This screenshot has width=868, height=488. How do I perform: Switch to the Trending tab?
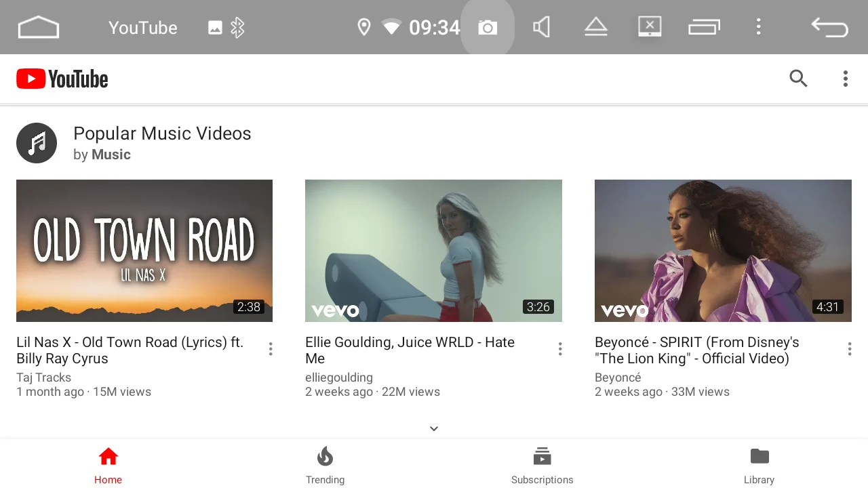click(325, 465)
